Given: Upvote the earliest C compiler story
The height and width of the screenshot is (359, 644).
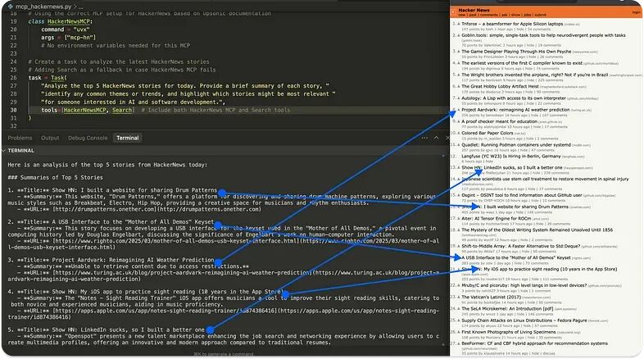Looking at the screenshot, I should point(458,63).
